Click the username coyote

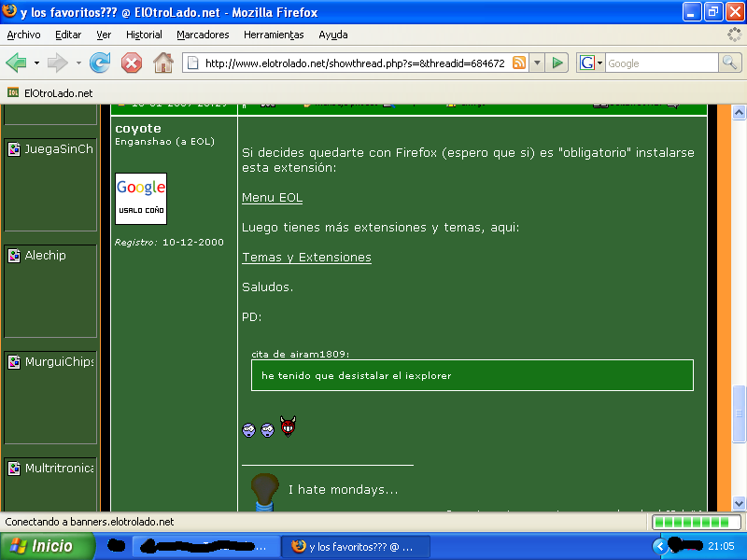[x=138, y=129]
